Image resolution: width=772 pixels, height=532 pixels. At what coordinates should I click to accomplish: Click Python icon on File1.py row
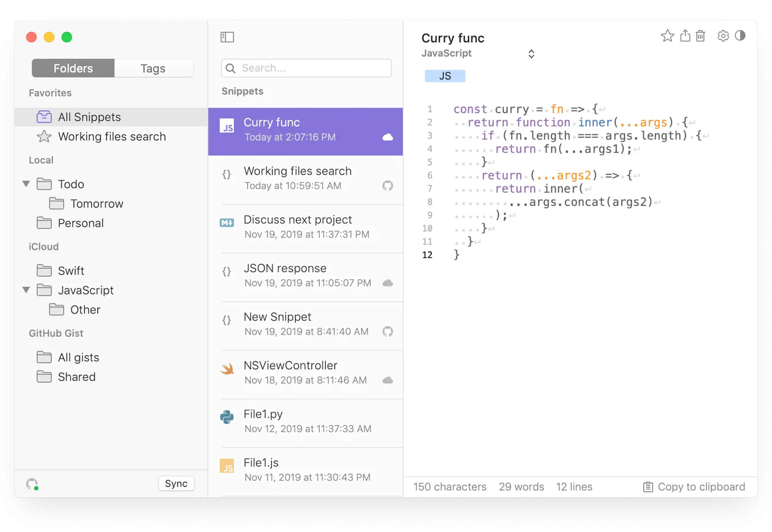(227, 417)
